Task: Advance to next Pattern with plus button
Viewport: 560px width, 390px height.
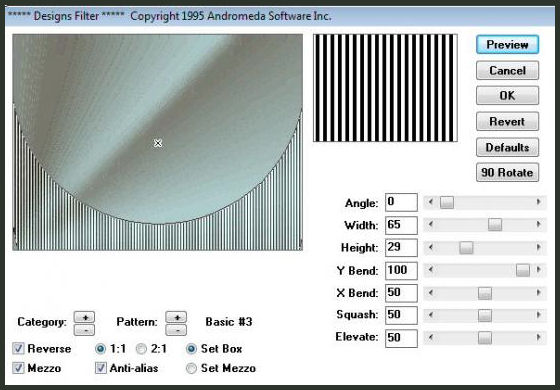Action: point(176,317)
